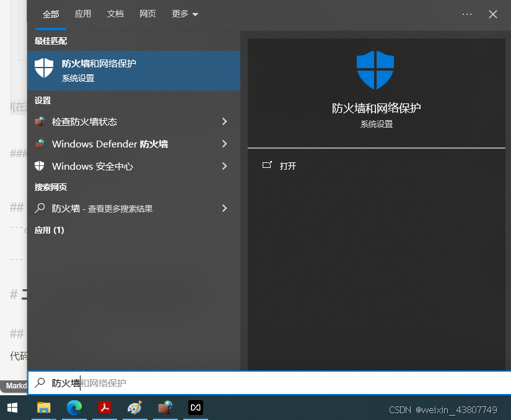
Task: Expand the Windows 安全中心 chevron
Action: point(225,166)
